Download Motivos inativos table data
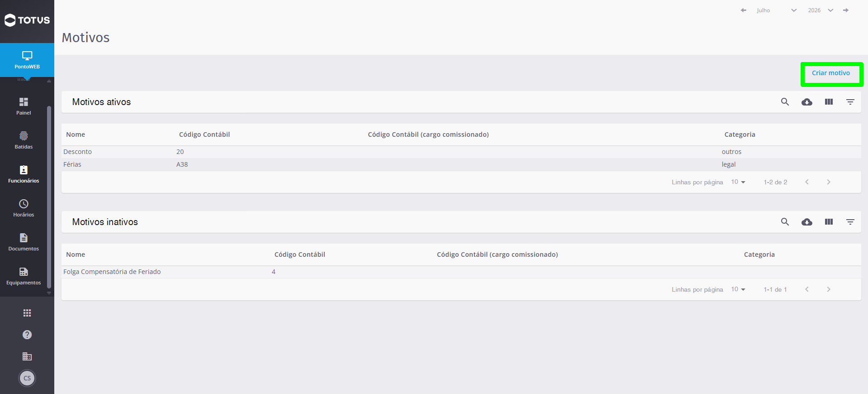Viewport: 868px width, 394px height. [x=807, y=222]
